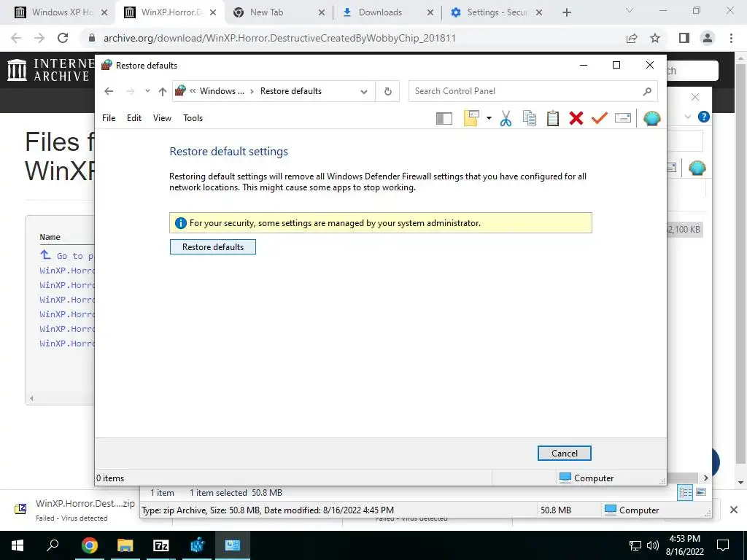Cancel the Restore defaults dialog

click(564, 454)
